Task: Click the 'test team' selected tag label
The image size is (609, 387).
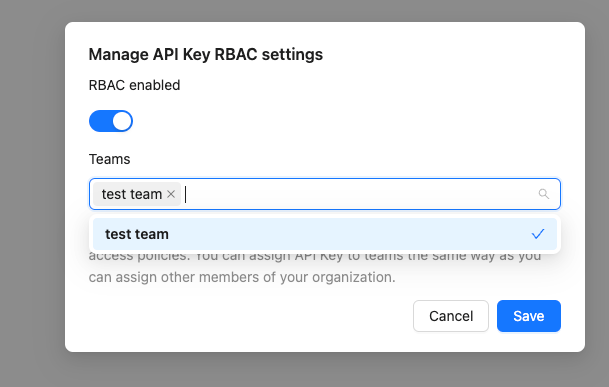Action: [132, 194]
